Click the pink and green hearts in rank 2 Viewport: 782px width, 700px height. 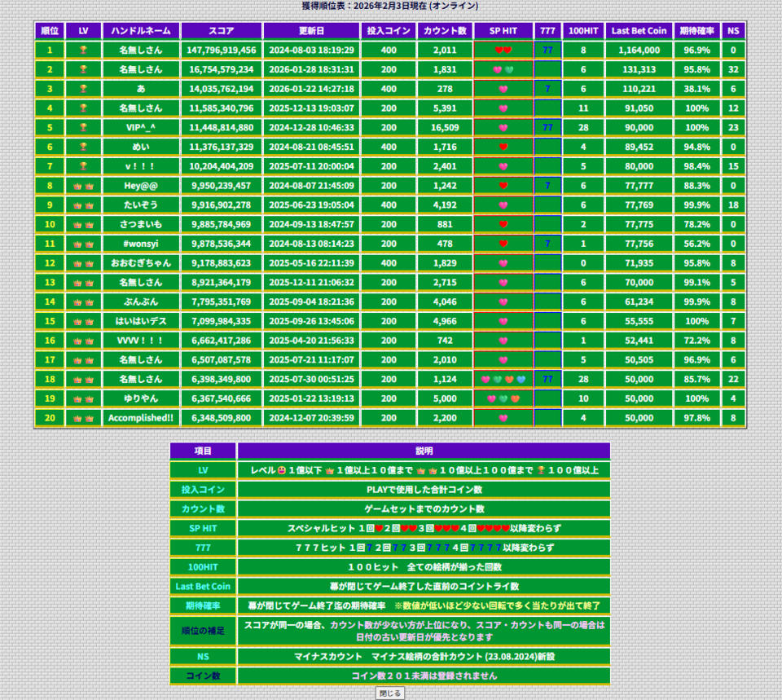pyautogui.click(x=503, y=70)
